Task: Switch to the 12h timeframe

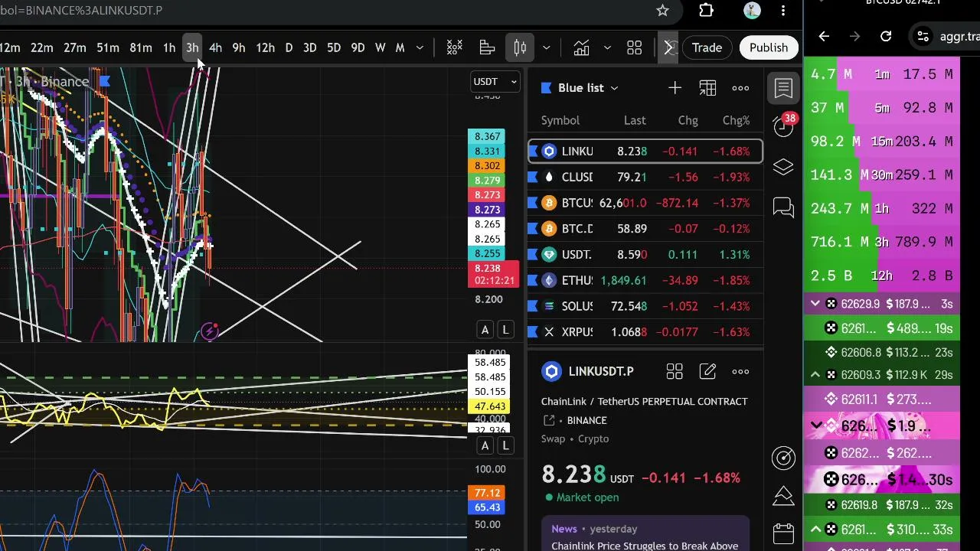Action: (x=265, y=48)
